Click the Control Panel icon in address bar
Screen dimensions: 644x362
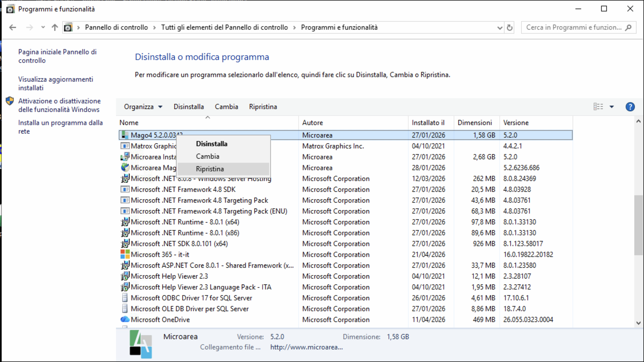(x=68, y=27)
